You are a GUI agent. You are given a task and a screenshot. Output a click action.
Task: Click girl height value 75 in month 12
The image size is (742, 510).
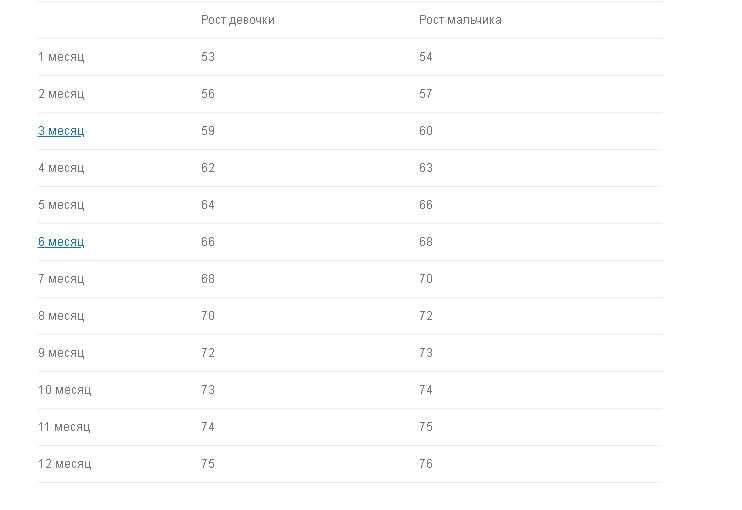click(208, 464)
